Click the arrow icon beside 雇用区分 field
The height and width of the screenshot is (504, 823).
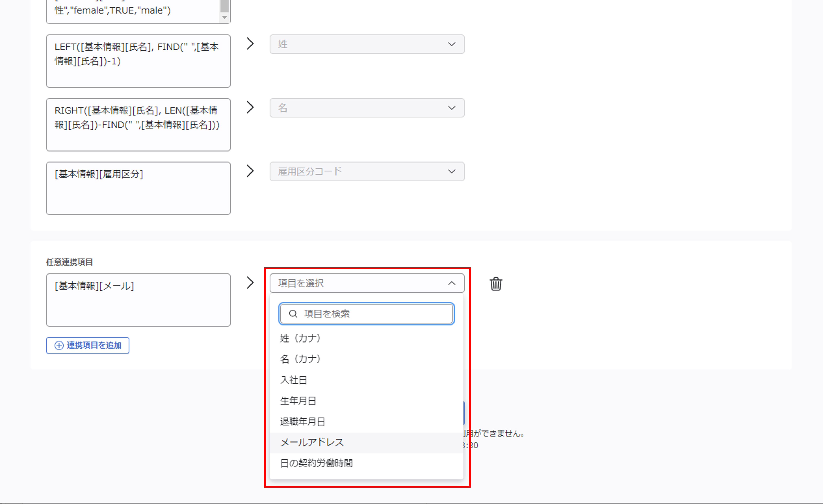250,171
